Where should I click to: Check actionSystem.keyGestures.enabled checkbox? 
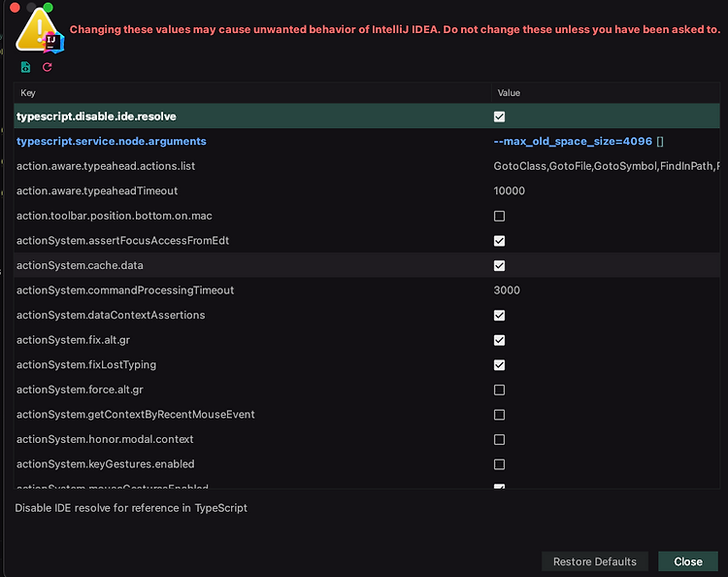click(x=499, y=464)
